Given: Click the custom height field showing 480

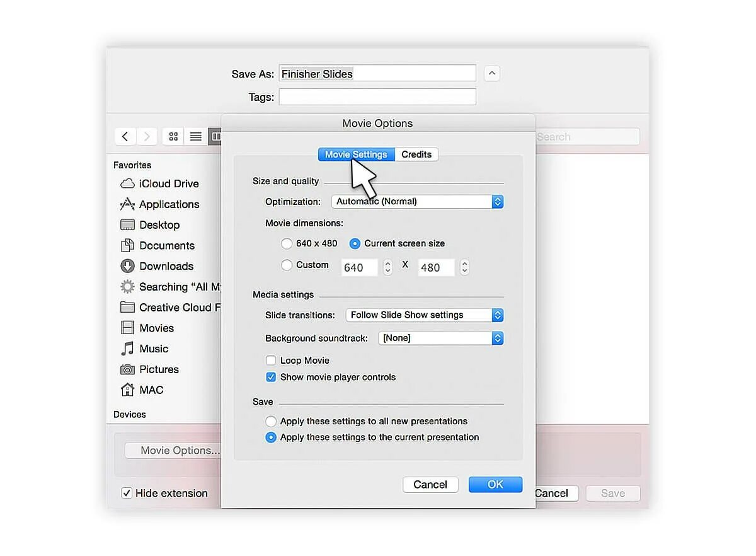Looking at the screenshot, I should tap(437, 267).
